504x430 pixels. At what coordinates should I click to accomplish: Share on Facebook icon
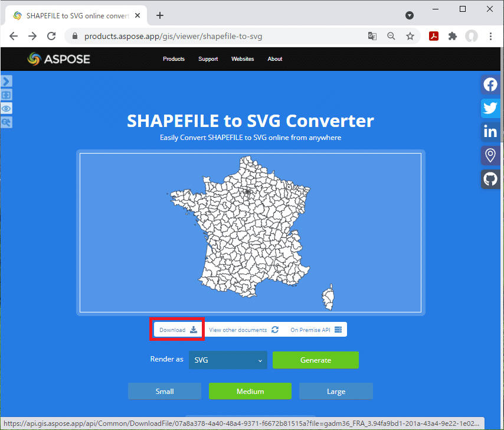point(490,85)
